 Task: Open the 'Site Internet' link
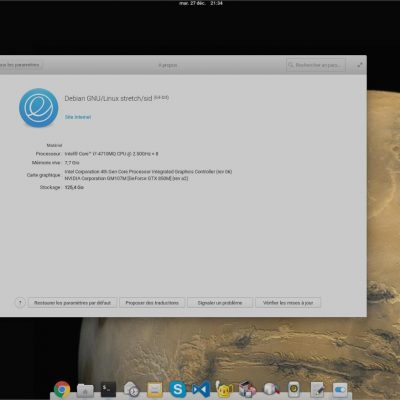[x=78, y=117]
